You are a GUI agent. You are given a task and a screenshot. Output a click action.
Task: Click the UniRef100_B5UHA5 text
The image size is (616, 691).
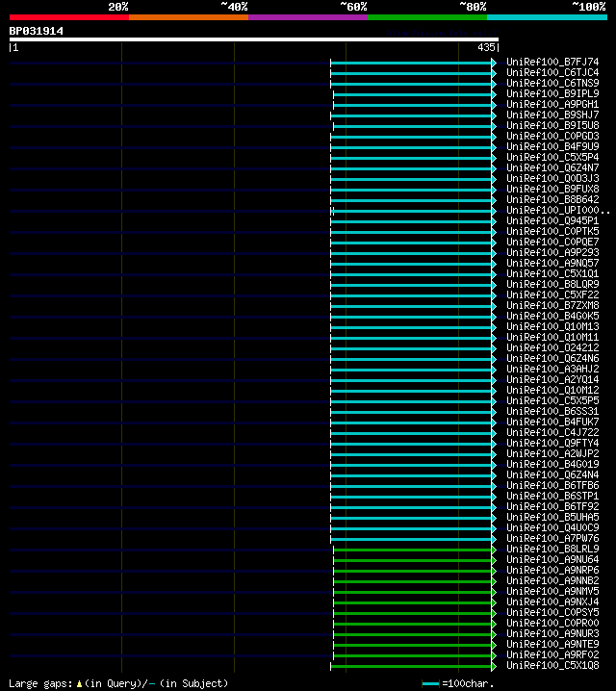click(x=552, y=517)
